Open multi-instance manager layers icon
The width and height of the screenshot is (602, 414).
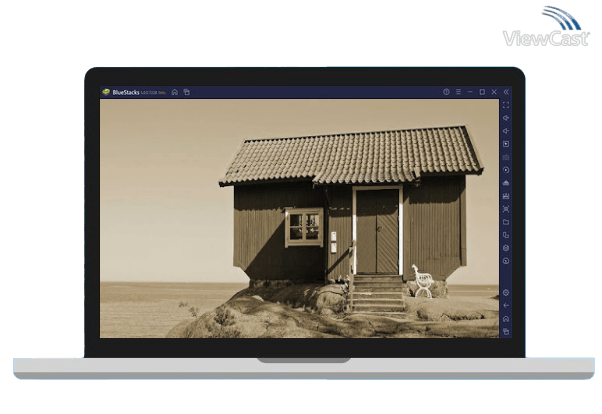[506, 248]
